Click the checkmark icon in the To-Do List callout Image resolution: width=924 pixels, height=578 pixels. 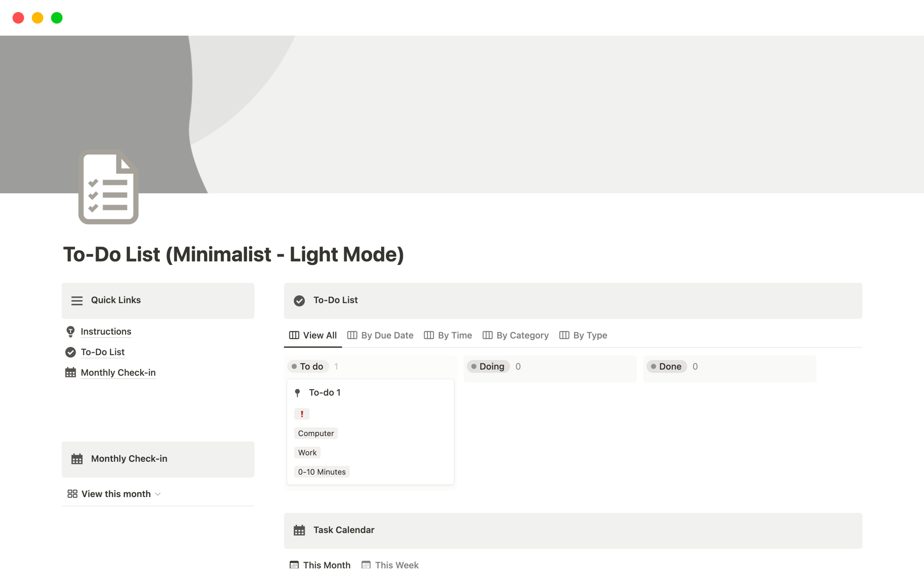[299, 300]
